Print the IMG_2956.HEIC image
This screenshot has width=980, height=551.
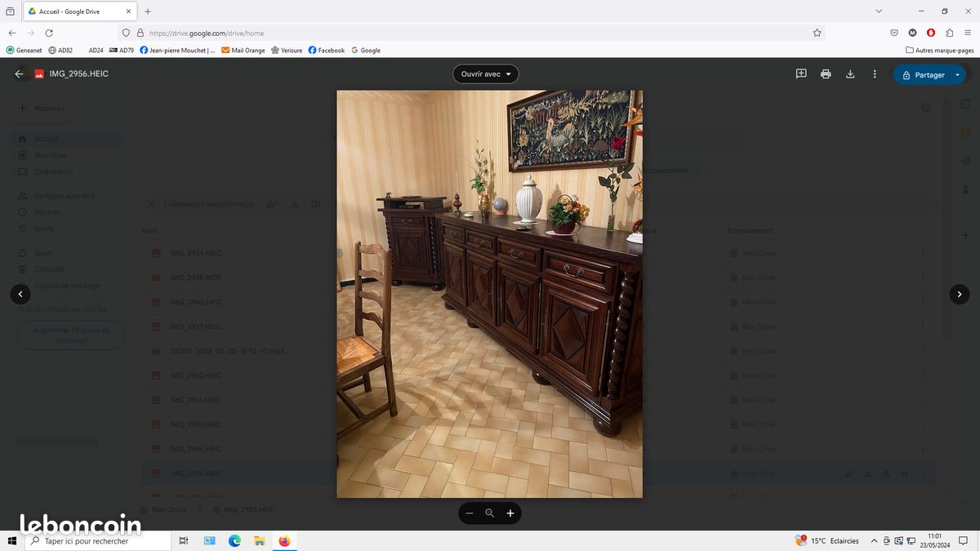[x=826, y=73]
